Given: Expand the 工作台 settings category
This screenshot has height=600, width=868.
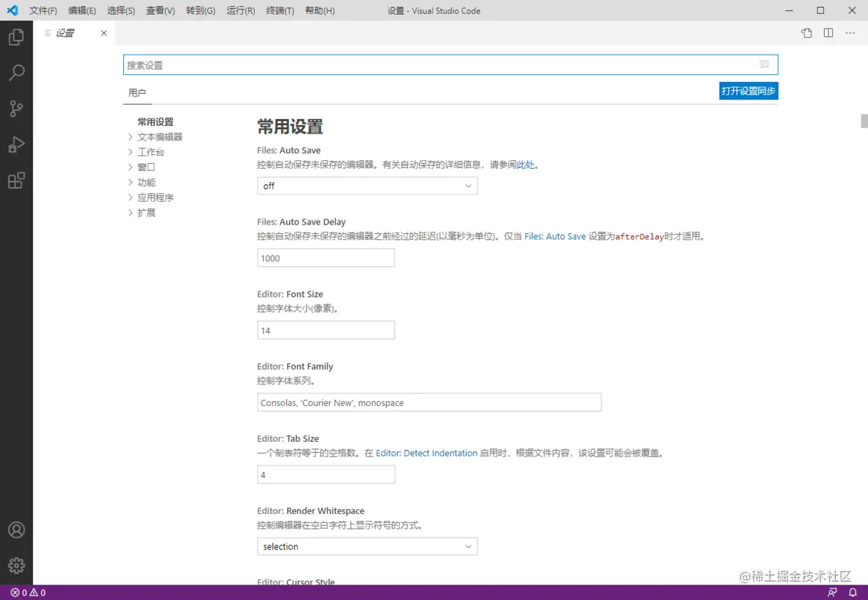Looking at the screenshot, I should [x=130, y=152].
